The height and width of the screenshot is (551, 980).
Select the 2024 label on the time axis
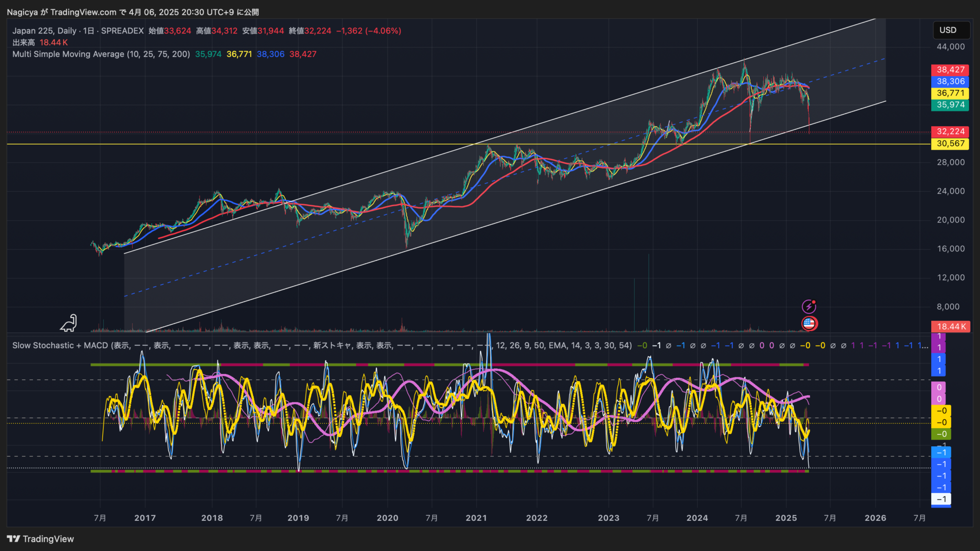(x=698, y=518)
